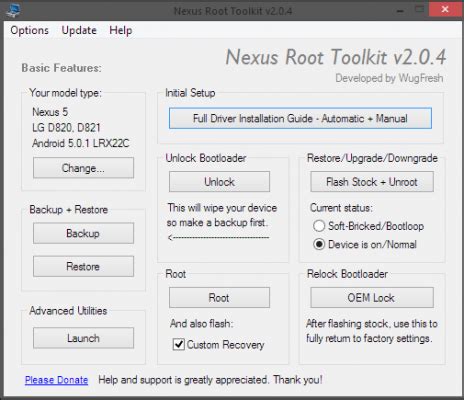Click the Root button

click(x=219, y=297)
